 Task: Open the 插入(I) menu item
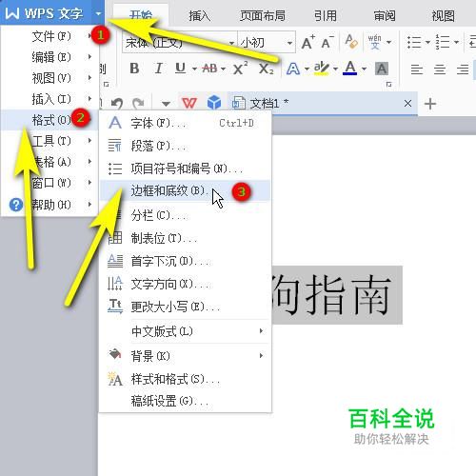[50, 99]
